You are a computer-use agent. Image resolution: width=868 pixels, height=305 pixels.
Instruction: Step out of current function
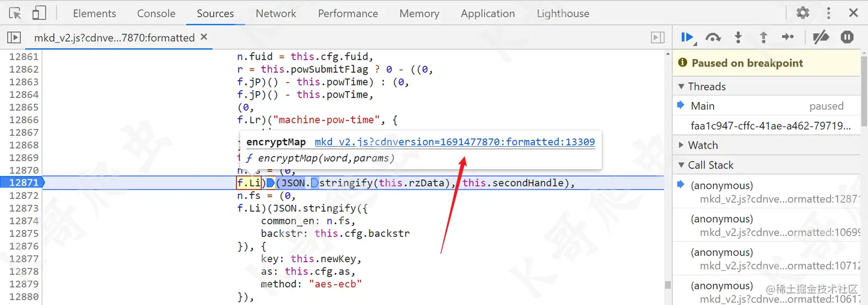(x=764, y=37)
